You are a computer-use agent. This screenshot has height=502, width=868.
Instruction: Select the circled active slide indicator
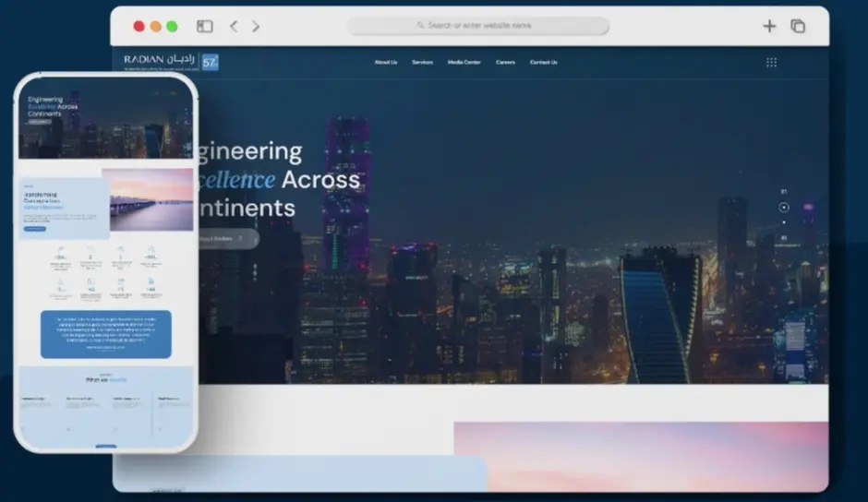point(784,208)
